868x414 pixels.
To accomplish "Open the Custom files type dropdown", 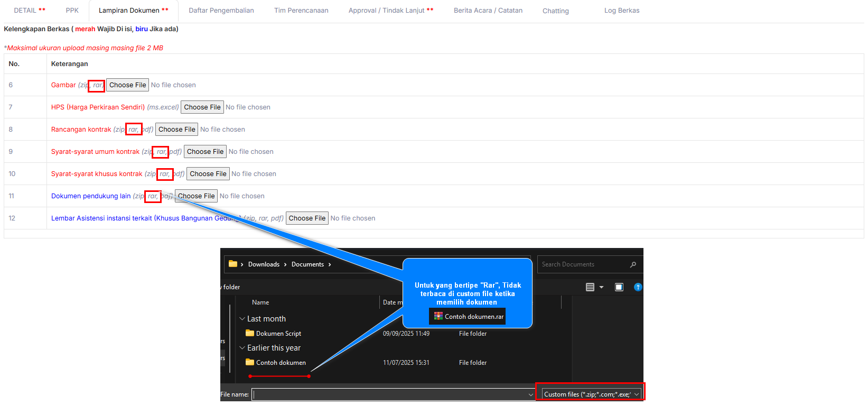I will coord(591,394).
